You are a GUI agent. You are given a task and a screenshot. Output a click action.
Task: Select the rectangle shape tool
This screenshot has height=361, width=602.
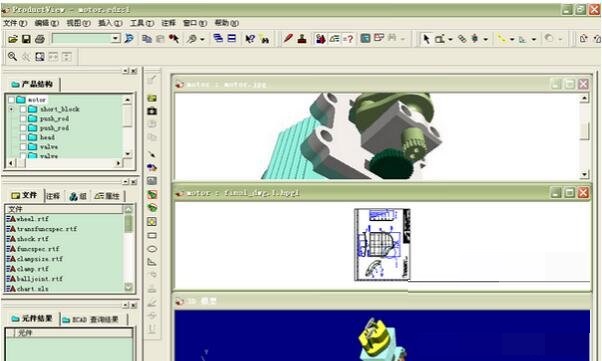152,235
